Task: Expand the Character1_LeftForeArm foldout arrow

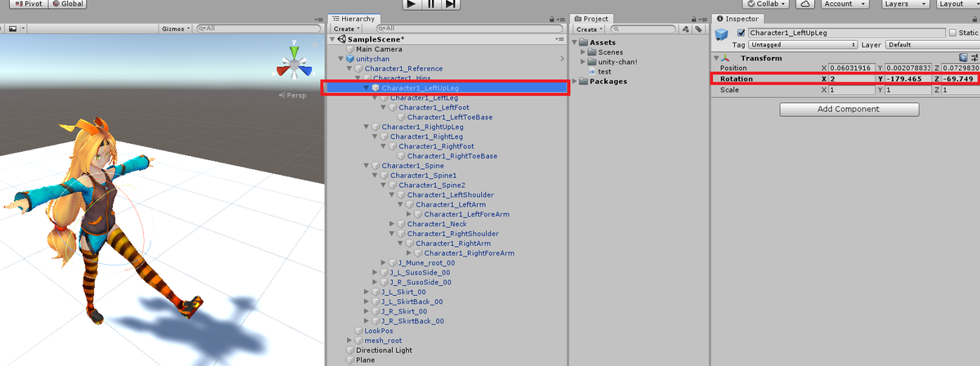Action: (x=410, y=215)
